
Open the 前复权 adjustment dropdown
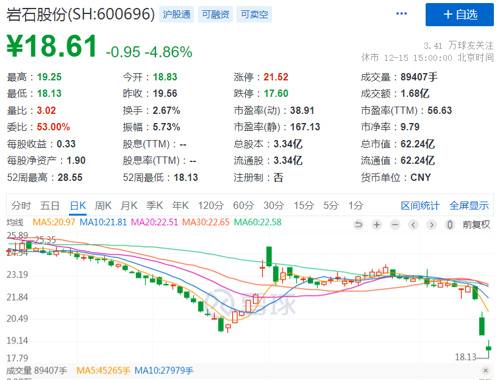click(x=476, y=225)
